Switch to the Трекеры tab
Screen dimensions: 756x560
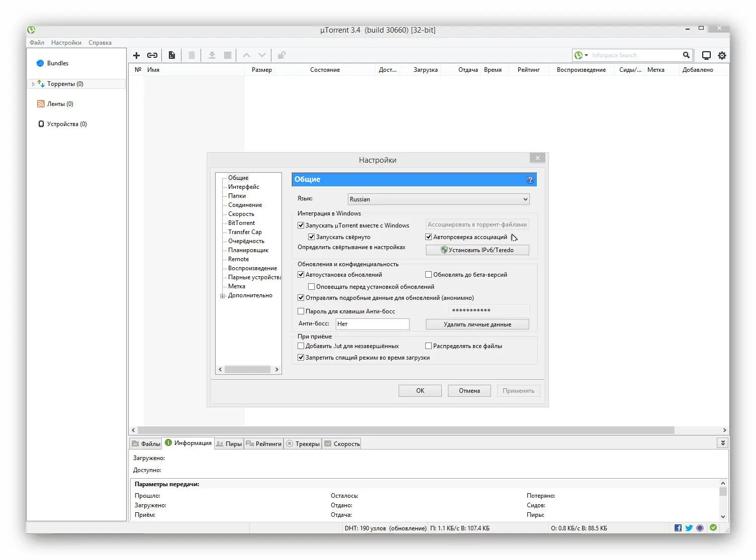[303, 444]
